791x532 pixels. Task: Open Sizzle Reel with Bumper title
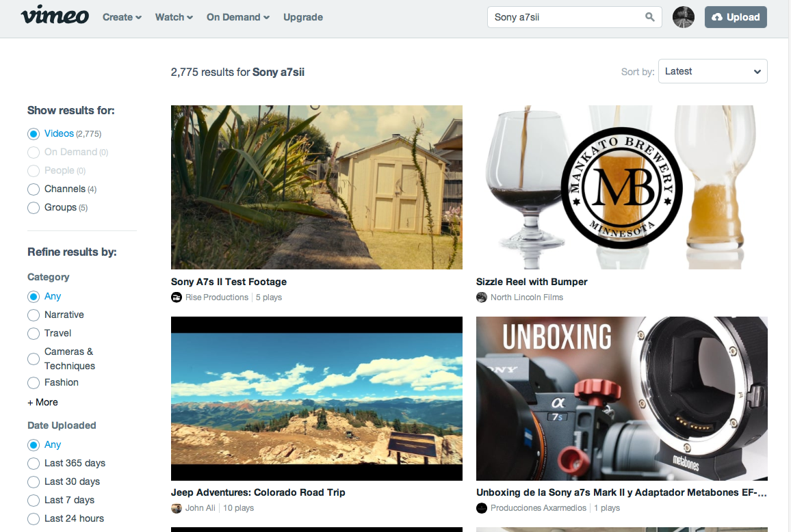click(x=532, y=282)
